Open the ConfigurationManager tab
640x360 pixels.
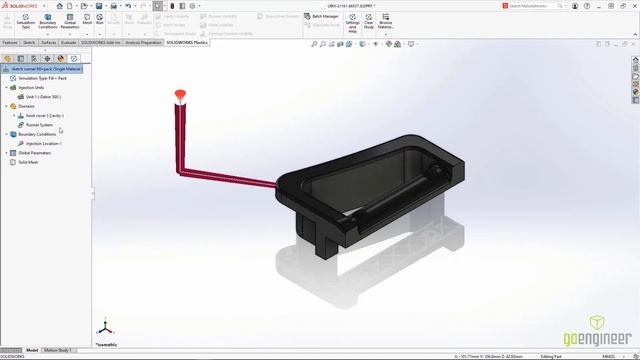tap(34, 59)
